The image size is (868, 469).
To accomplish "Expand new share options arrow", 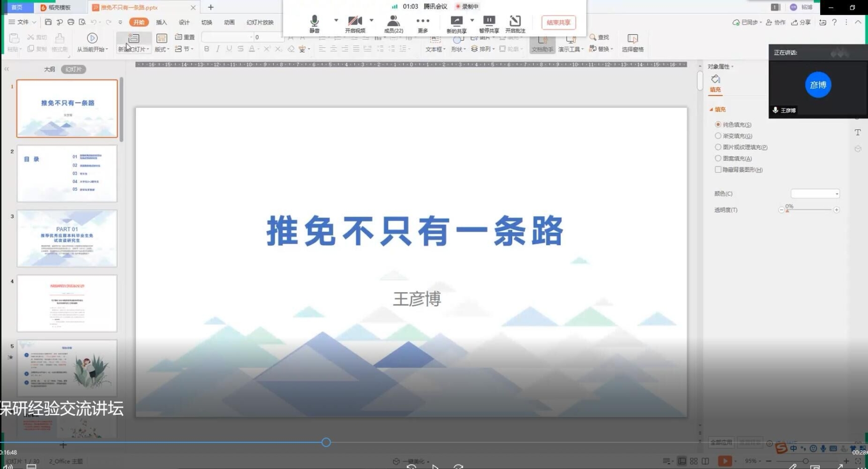I will pos(472,20).
